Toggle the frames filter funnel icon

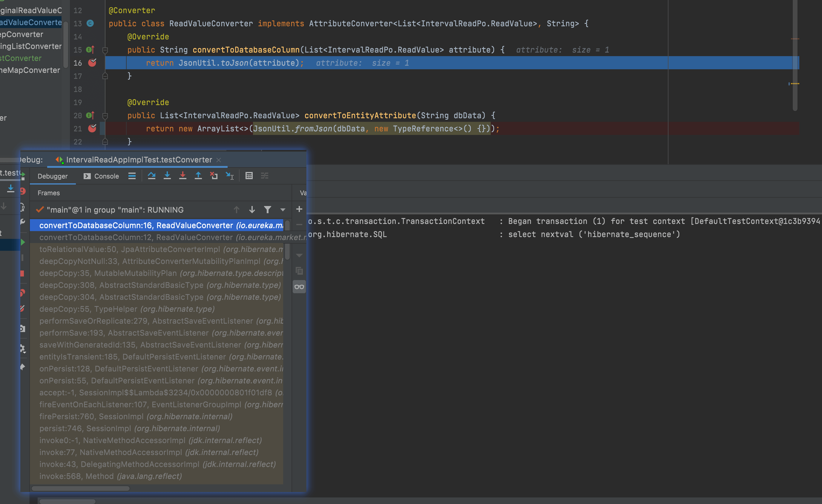[268, 210]
